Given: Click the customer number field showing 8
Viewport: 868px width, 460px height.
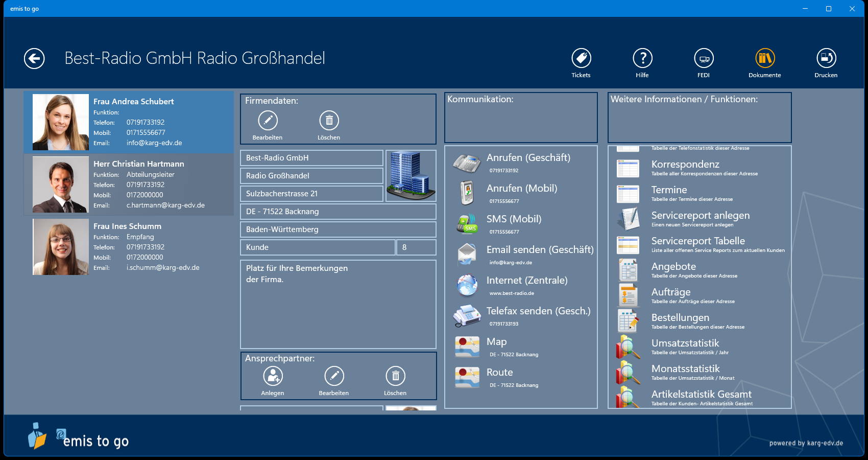Looking at the screenshot, I should tap(417, 247).
